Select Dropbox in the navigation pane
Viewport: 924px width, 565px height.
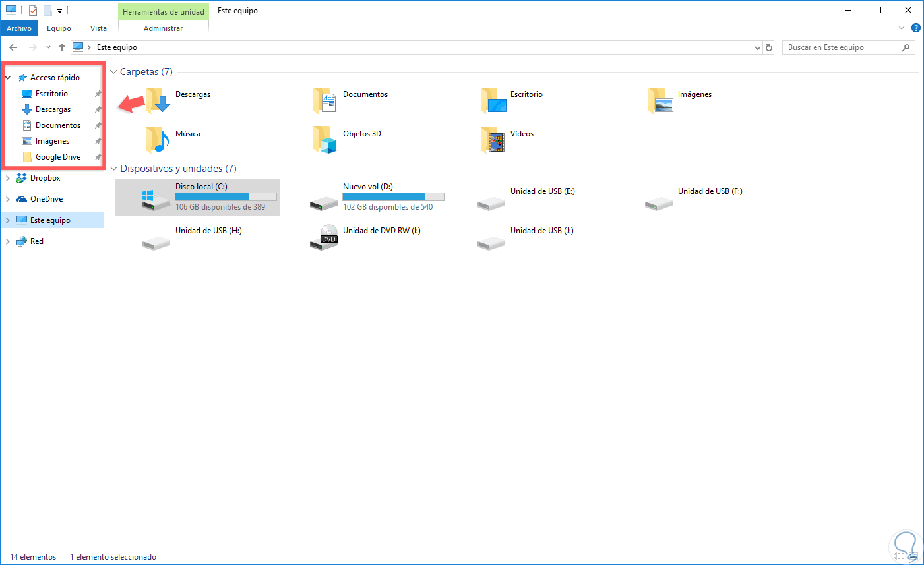click(x=46, y=178)
